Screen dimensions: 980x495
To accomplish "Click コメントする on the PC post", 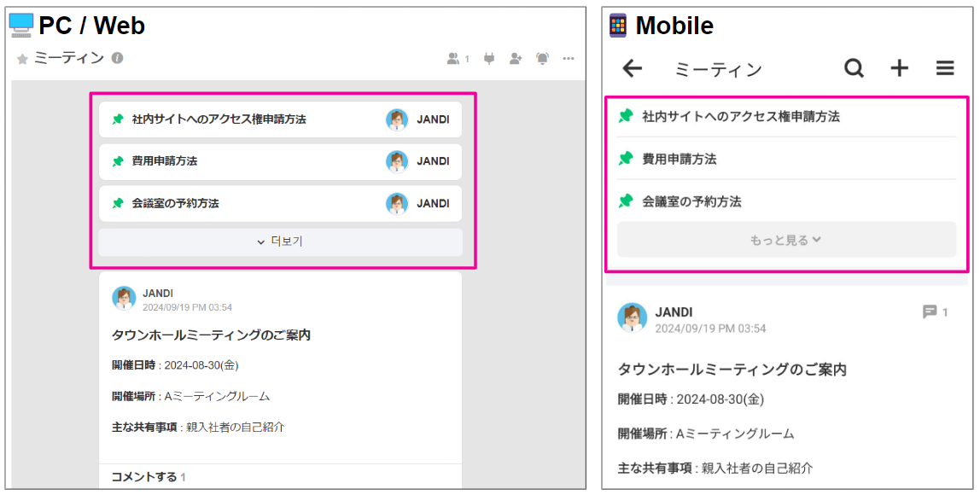I will [143, 477].
